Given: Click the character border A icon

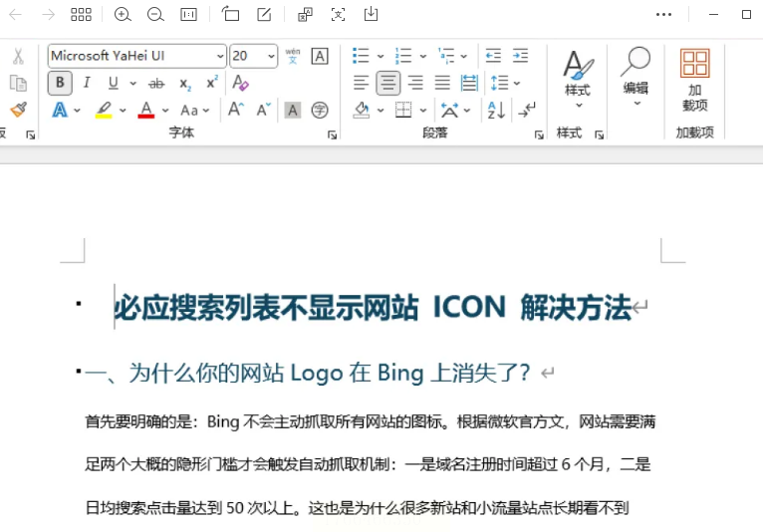Looking at the screenshot, I should tap(320, 56).
